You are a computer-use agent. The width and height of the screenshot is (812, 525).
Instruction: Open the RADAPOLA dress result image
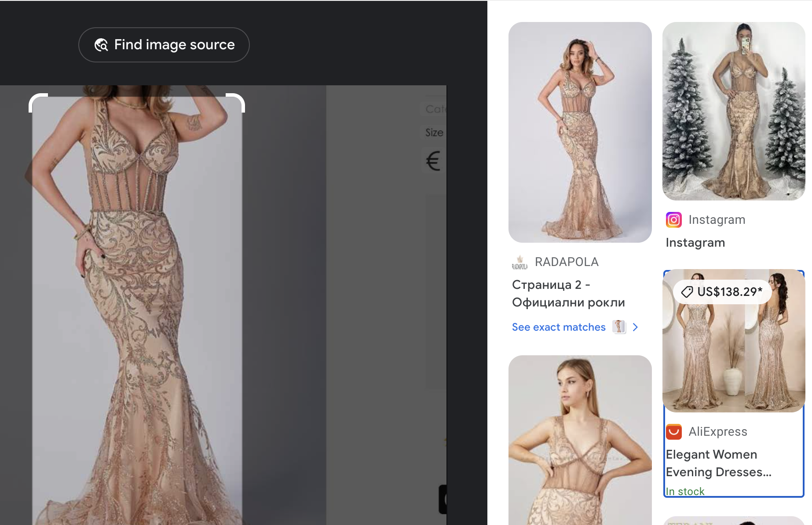(580, 132)
